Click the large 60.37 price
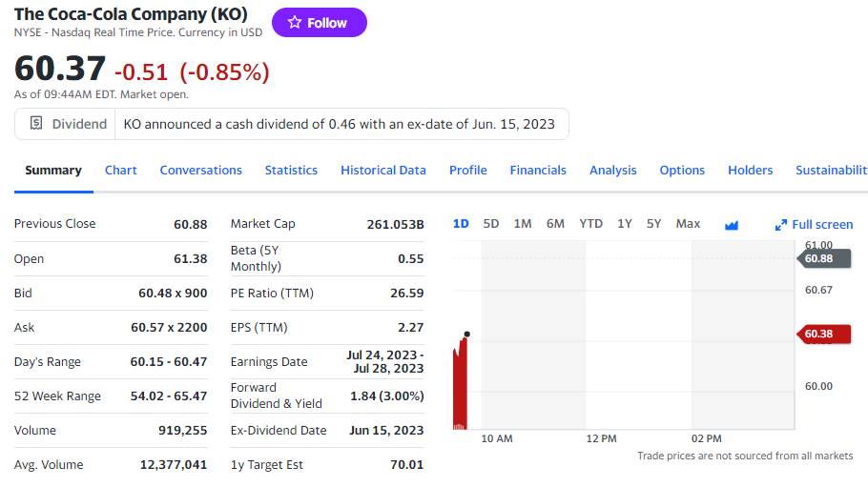Viewport: 868px width, 487px height. click(60, 69)
